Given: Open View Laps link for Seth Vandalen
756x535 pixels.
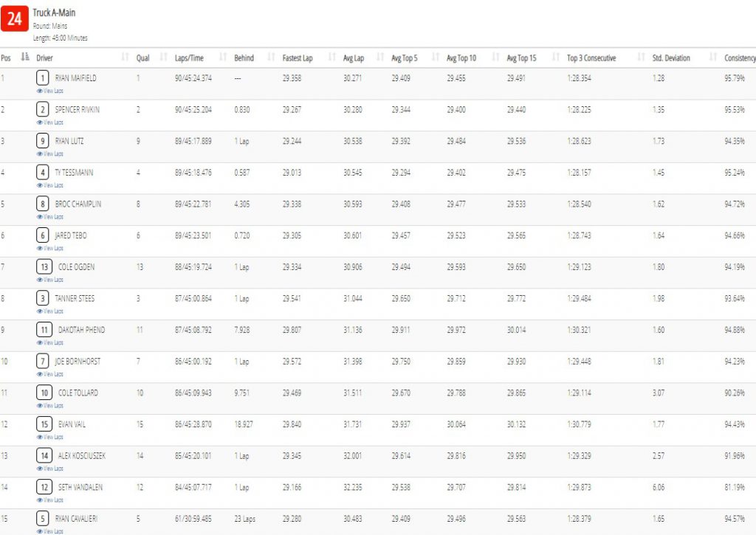Looking at the screenshot, I should (x=50, y=500).
